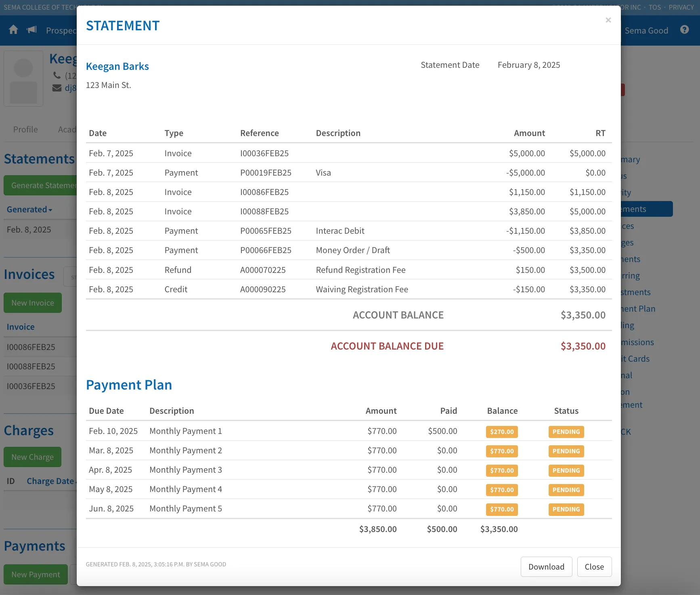This screenshot has height=595, width=700.
Task: Create a New Charge
Action: [x=32, y=457]
